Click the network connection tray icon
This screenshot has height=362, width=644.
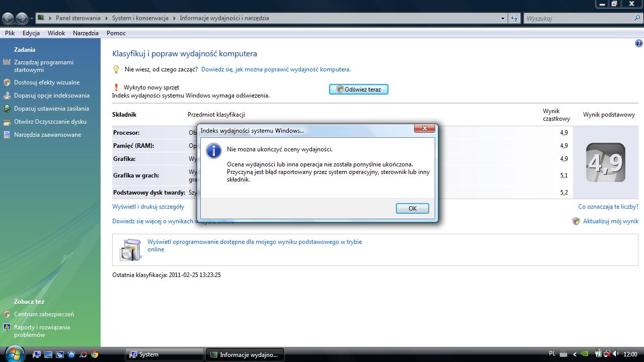pos(606,354)
